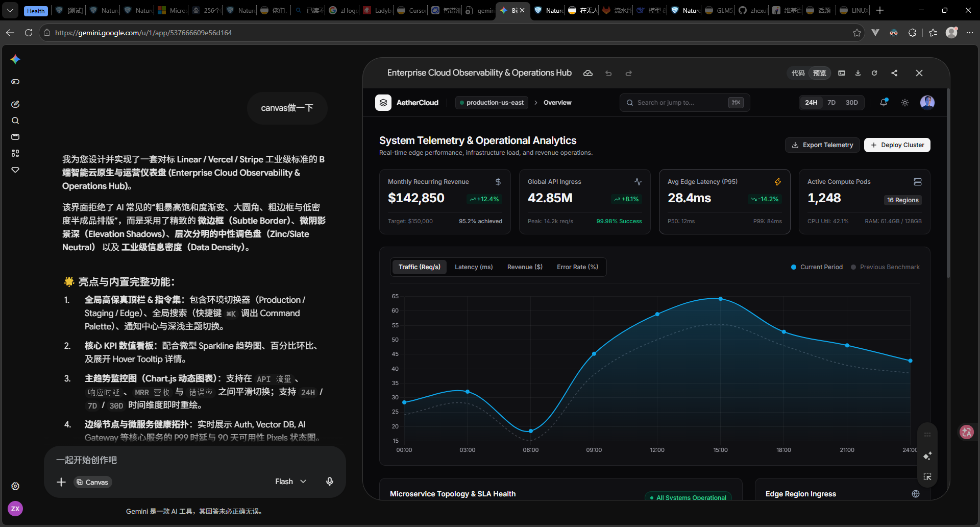
Task: Switch chart to Error Rate (%) tab
Action: (577, 267)
